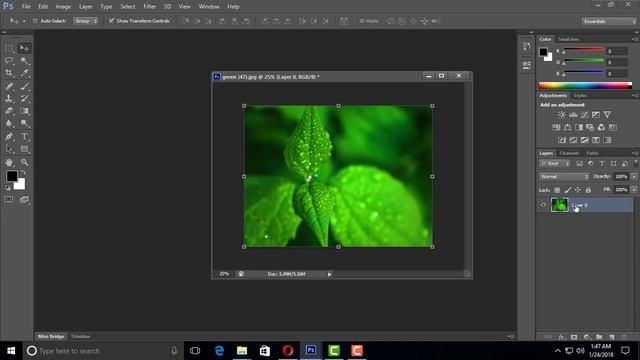This screenshot has width=640, height=360.
Task: Open the Normal blend mode dropdown
Action: (x=564, y=177)
